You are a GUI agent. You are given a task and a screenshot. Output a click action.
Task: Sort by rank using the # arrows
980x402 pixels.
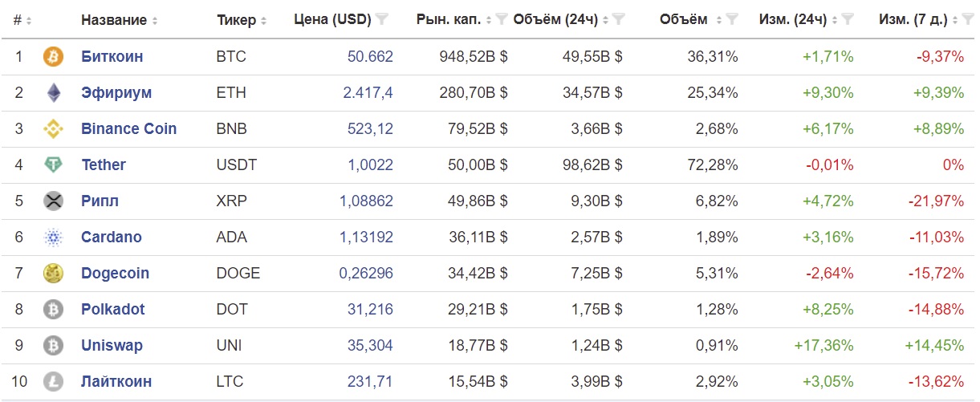tap(29, 20)
